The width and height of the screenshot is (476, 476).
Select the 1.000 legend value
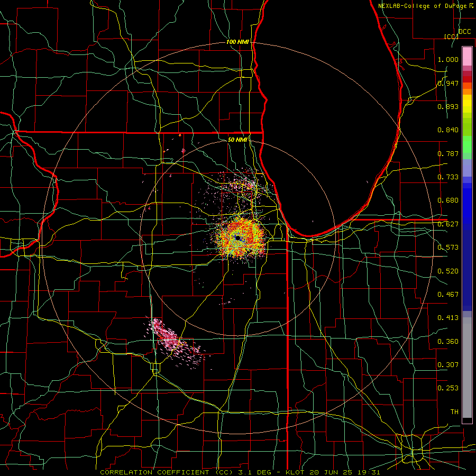coord(448,59)
